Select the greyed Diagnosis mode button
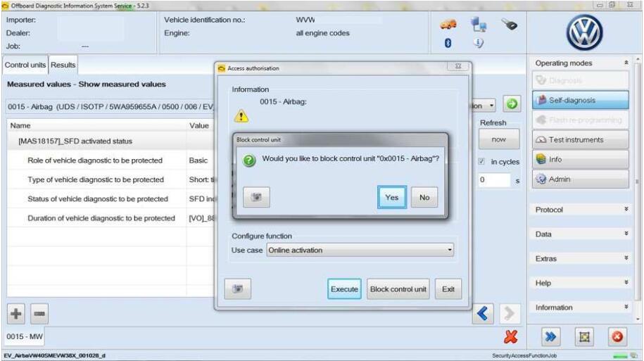This screenshot has width=644, height=361. point(581,80)
